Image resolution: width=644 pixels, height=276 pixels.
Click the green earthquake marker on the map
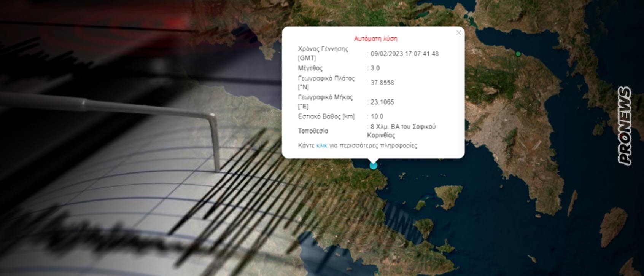518,54
